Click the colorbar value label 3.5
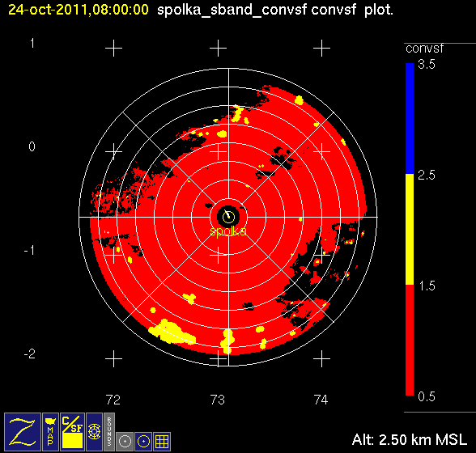The height and width of the screenshot is (453, 476). click(x=426, y=65)
